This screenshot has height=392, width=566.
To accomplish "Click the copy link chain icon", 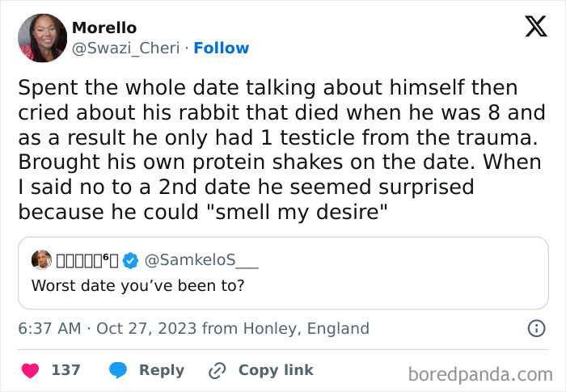I will click(217, 370).
